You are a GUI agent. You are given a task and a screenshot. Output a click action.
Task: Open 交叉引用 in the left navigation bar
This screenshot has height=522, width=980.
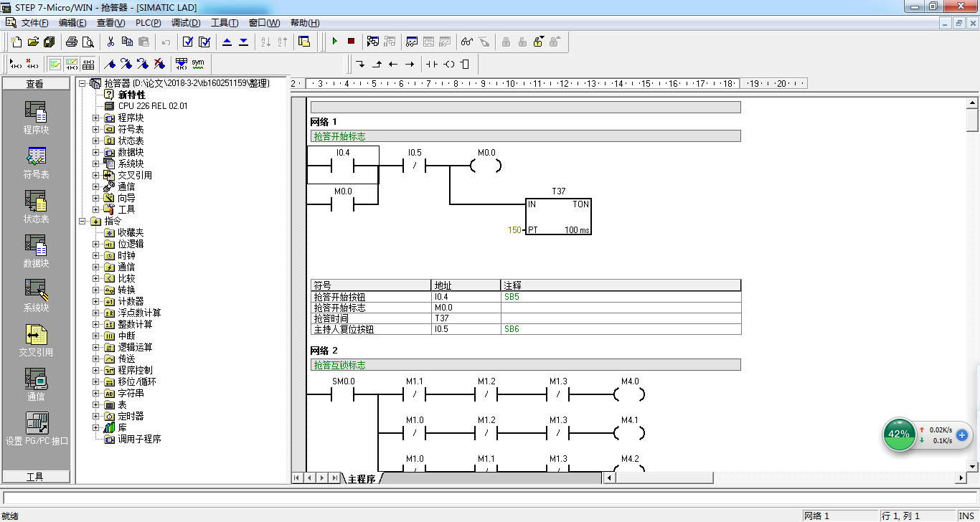pyautogui.click(x=36, y=341)
